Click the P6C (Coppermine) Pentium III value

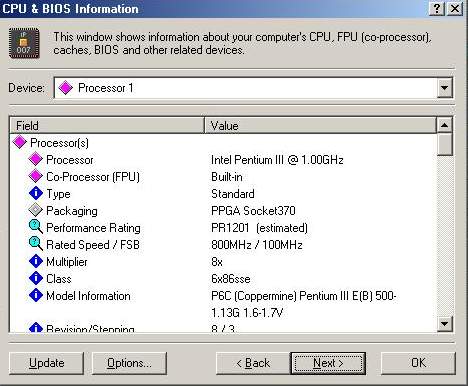(x=304, y=304)
